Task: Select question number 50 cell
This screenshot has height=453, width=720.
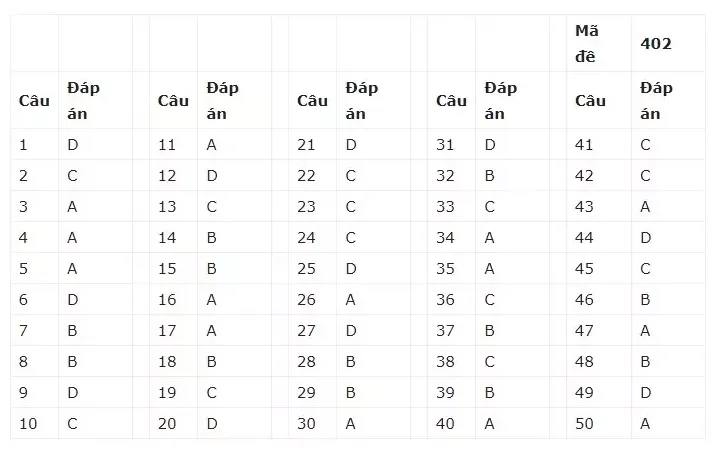Action: tap(599, 423)
